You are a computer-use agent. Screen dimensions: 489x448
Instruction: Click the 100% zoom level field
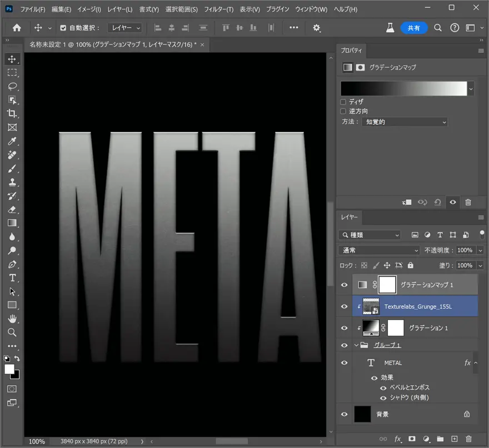[x=37, y=441]
